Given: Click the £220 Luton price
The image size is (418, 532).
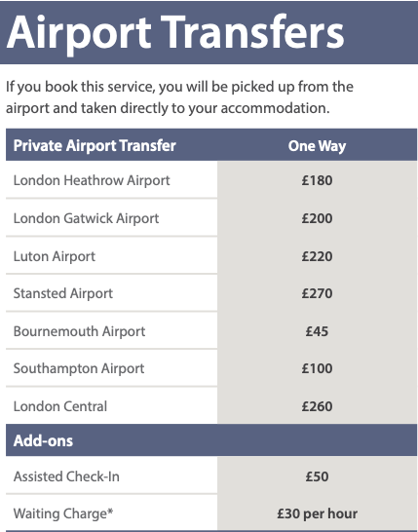Looking at the screenshot, I should [317, 256].
